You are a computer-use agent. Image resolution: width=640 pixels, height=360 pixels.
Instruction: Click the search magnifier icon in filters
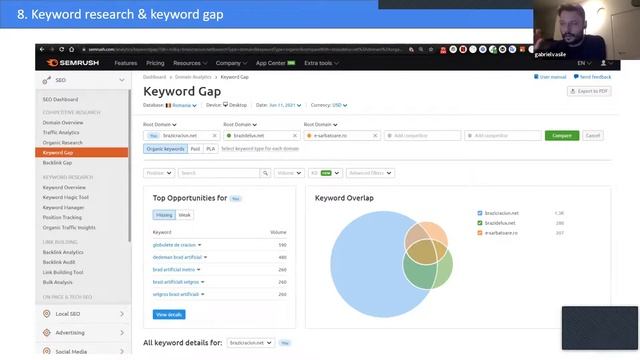pos(265,173)
